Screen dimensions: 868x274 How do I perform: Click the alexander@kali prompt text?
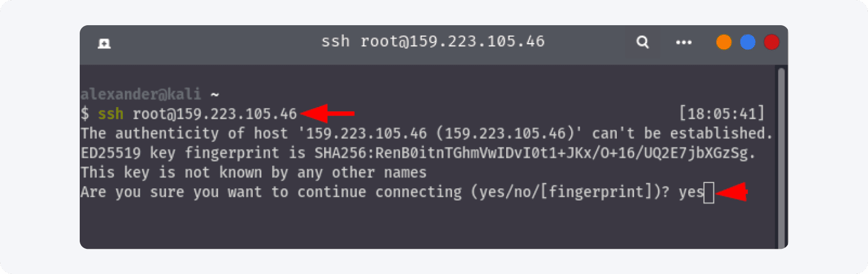coord(141,94)
